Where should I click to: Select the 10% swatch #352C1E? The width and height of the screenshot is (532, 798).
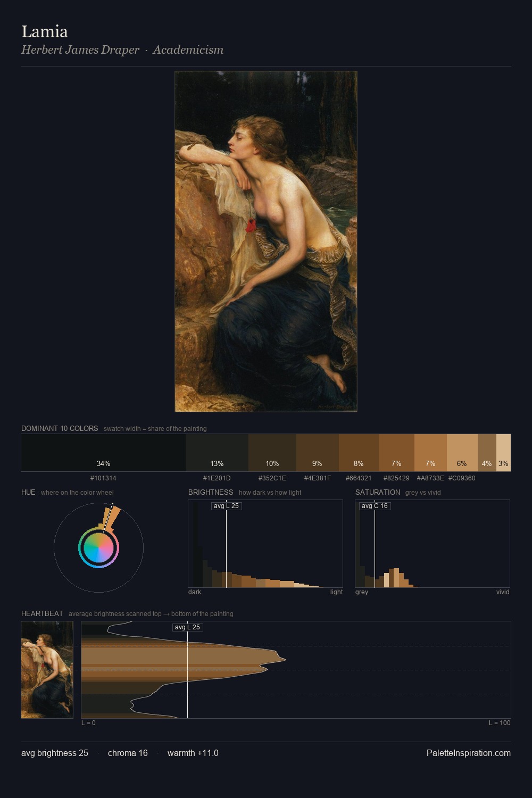coord(272,453)
